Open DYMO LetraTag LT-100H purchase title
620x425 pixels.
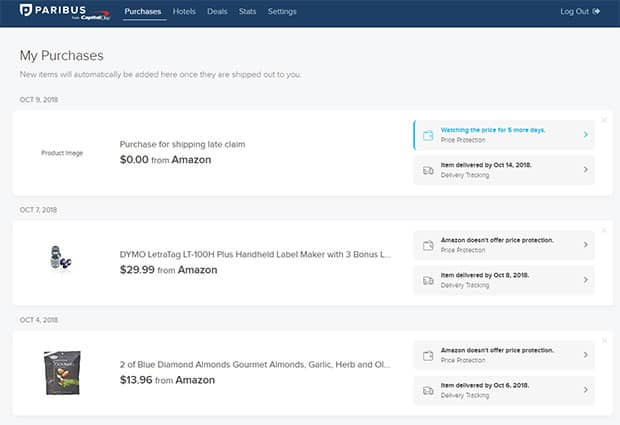coord(255,254)
